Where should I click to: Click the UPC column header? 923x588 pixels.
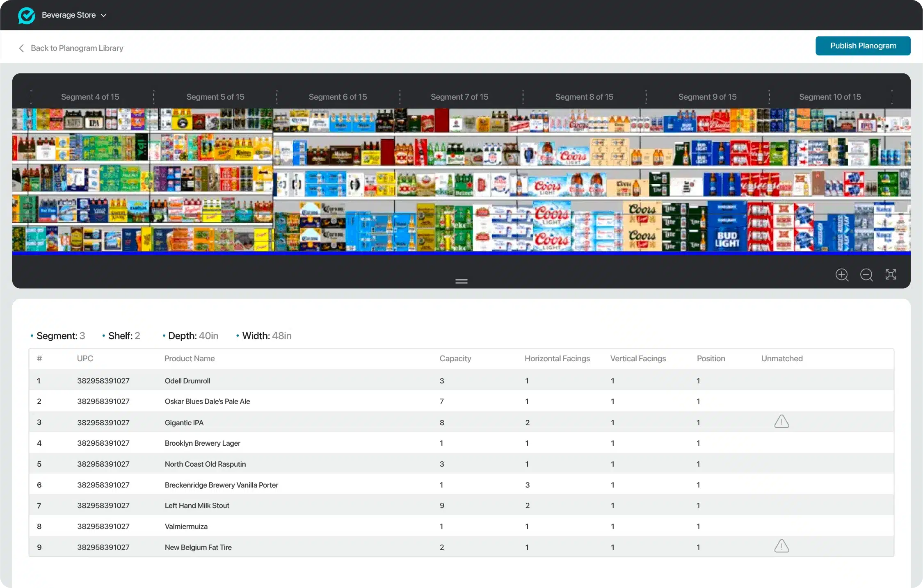tap(85, 358)
